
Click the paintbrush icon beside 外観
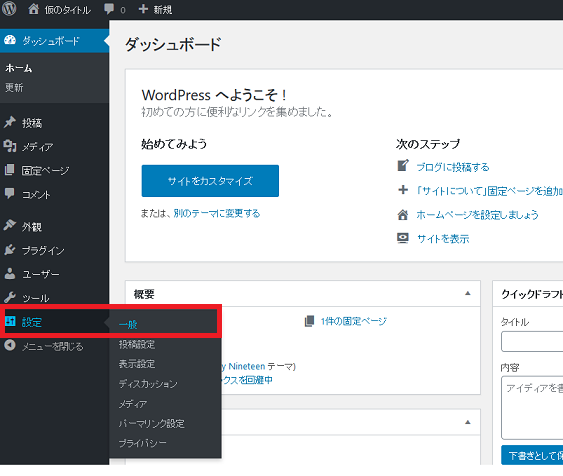click(10, 225)
